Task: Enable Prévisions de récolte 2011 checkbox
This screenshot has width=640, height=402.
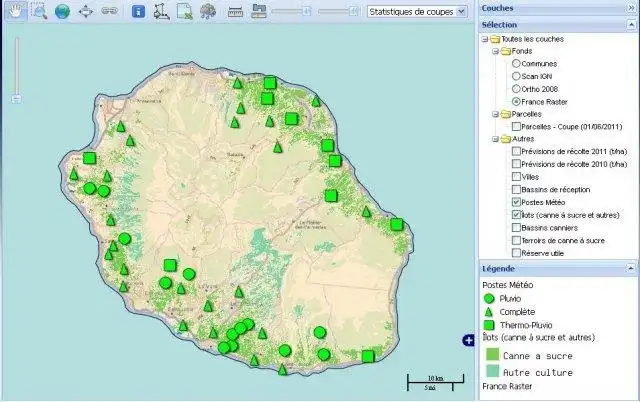Action: click(516, 151)
